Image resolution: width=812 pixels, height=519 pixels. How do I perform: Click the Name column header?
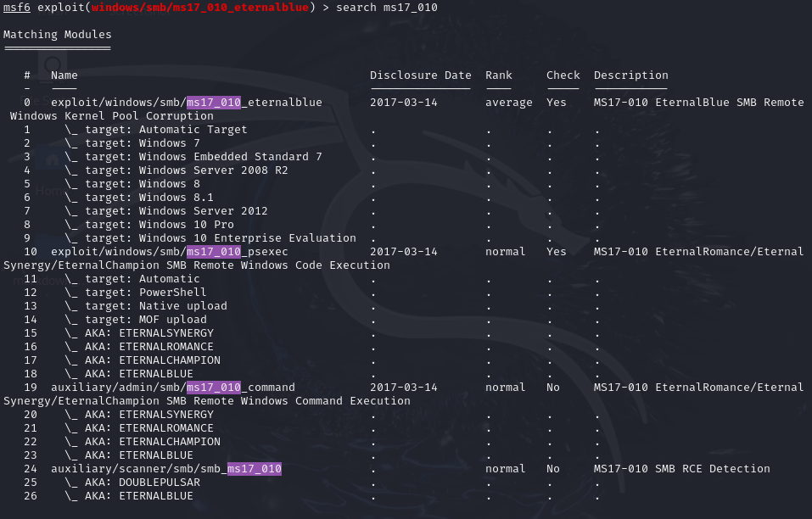point(64,75)
